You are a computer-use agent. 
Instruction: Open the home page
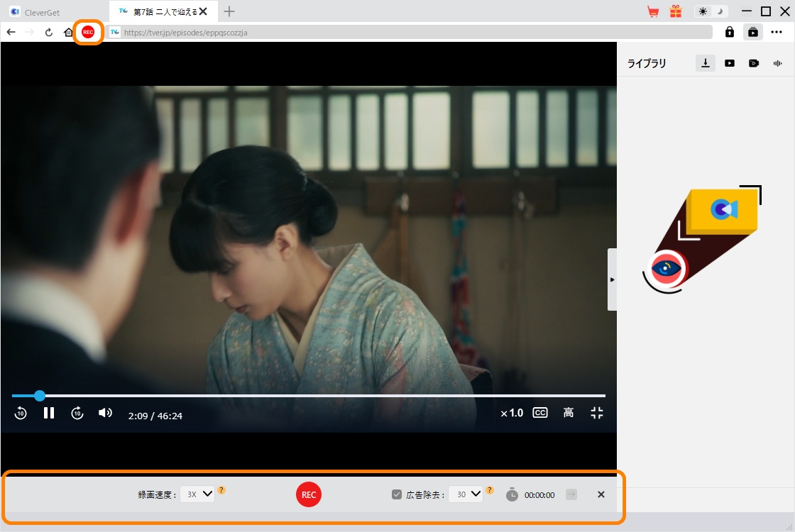(68, 33)
